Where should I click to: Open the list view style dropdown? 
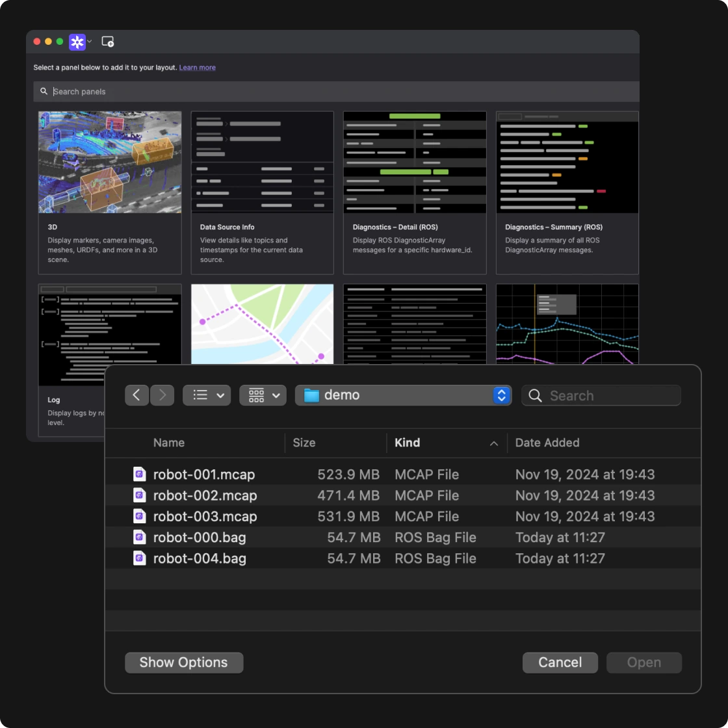[x=206, y=395]
